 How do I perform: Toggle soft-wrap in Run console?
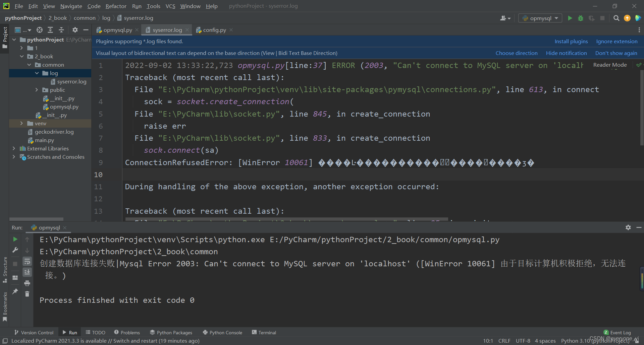pos(27,261)
